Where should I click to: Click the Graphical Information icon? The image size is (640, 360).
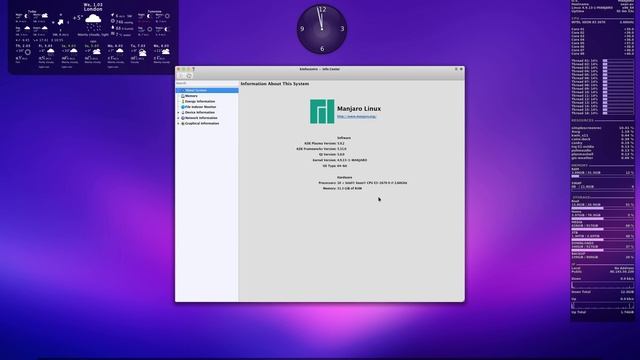pos(183,123)
